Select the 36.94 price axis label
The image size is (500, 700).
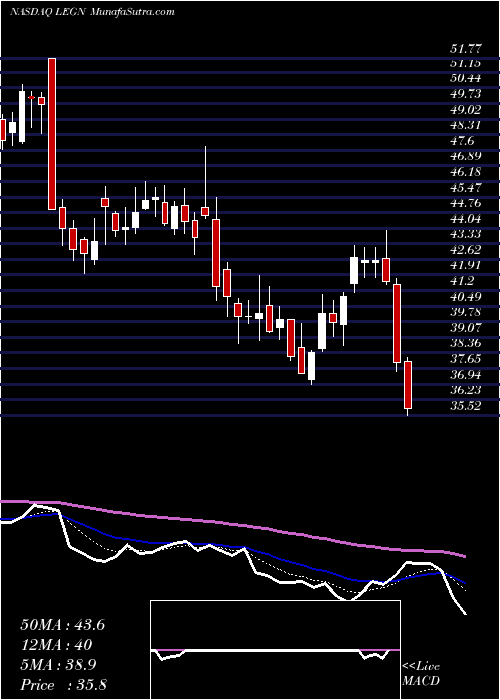464,375
